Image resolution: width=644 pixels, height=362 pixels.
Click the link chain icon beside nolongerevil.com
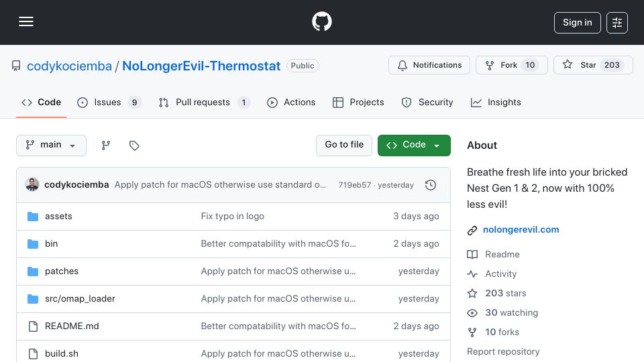tap(472, 230)
